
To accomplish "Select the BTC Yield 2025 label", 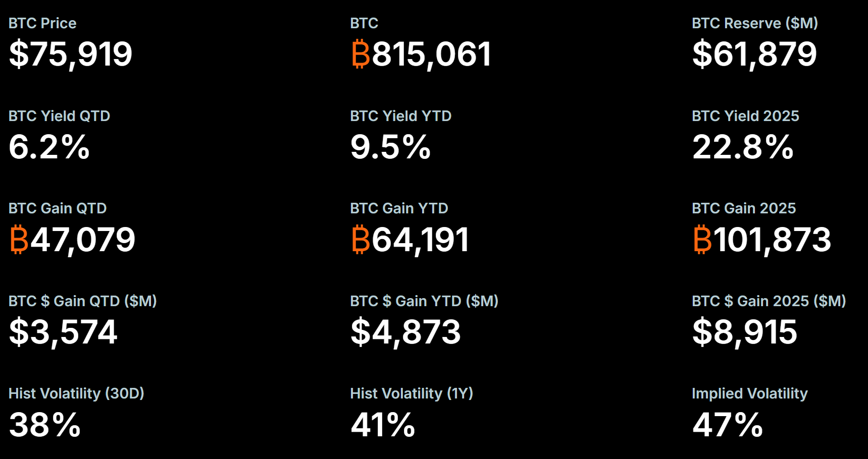I will 745,116.
